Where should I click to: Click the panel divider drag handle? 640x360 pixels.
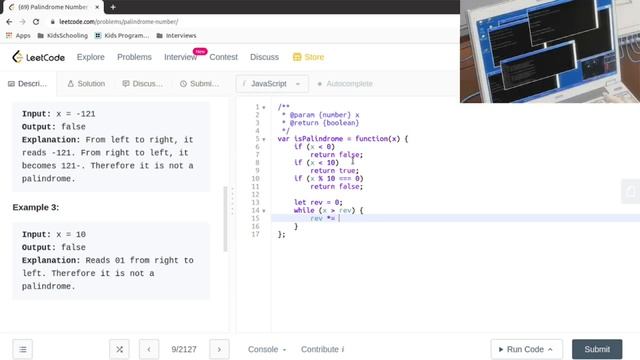[233, 201]
